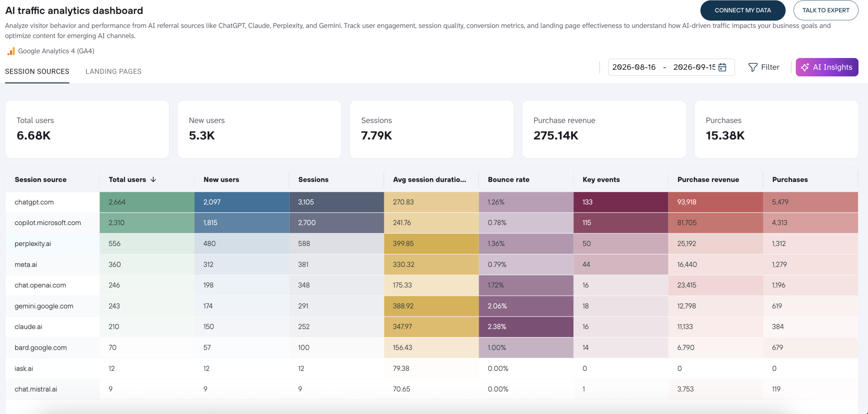The width and height of the screenshot is (868, 414).
Task: Click the Google Analytics 4 logo icon
Action: point(11,51)
